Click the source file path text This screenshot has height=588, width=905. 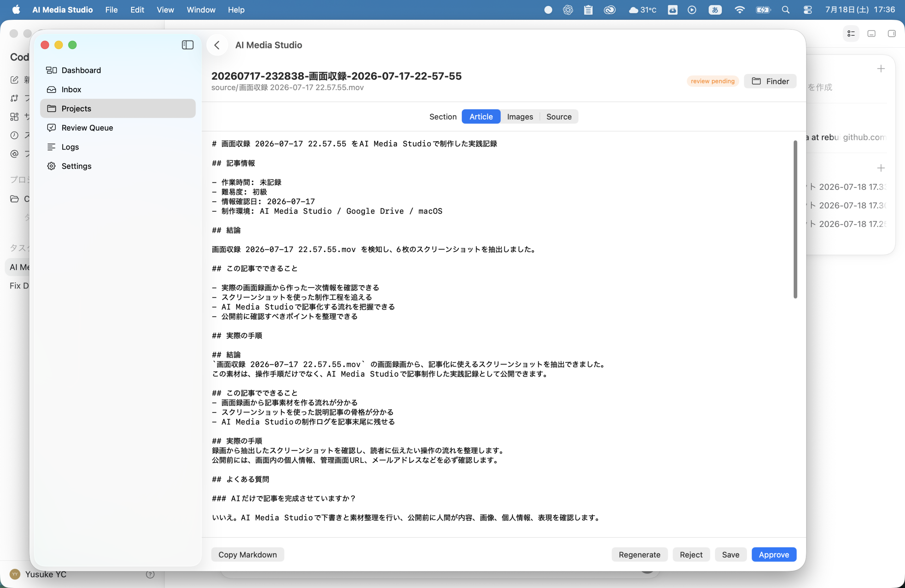tap(287, 87)
